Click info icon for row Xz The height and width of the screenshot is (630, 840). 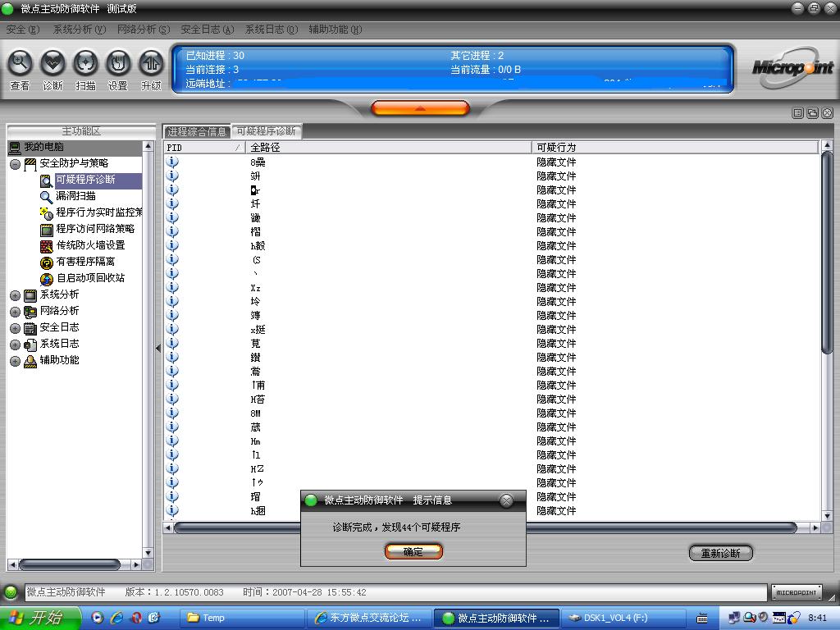pos(172,287)
